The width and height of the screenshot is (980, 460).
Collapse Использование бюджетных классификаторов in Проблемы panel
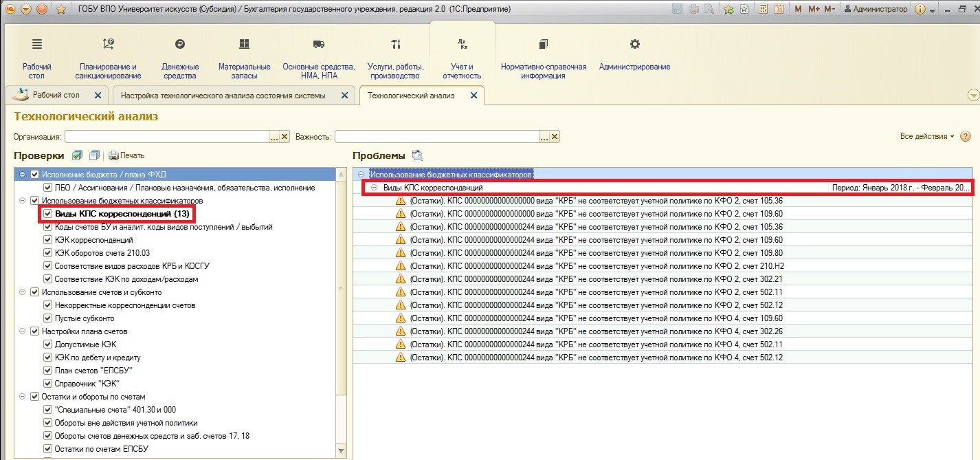(361, 175)
